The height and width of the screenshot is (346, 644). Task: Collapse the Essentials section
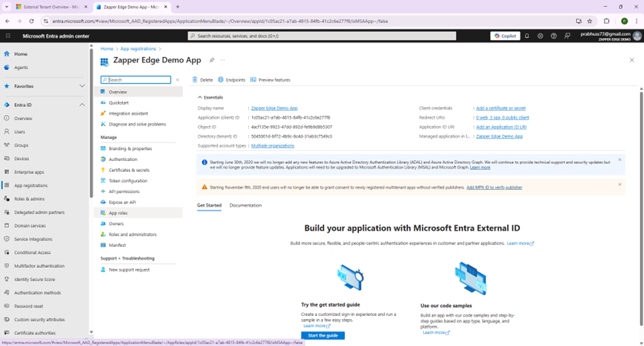point(210,97)
